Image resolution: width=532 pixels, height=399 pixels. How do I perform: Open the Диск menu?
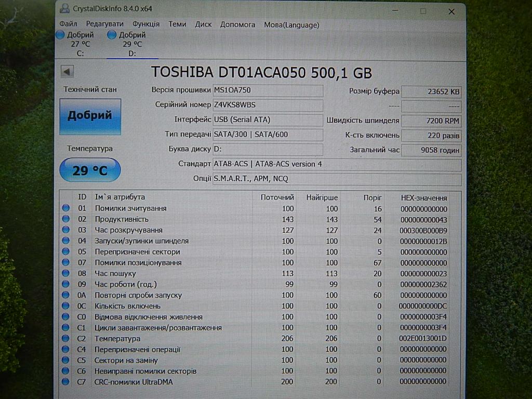point(203,24)
